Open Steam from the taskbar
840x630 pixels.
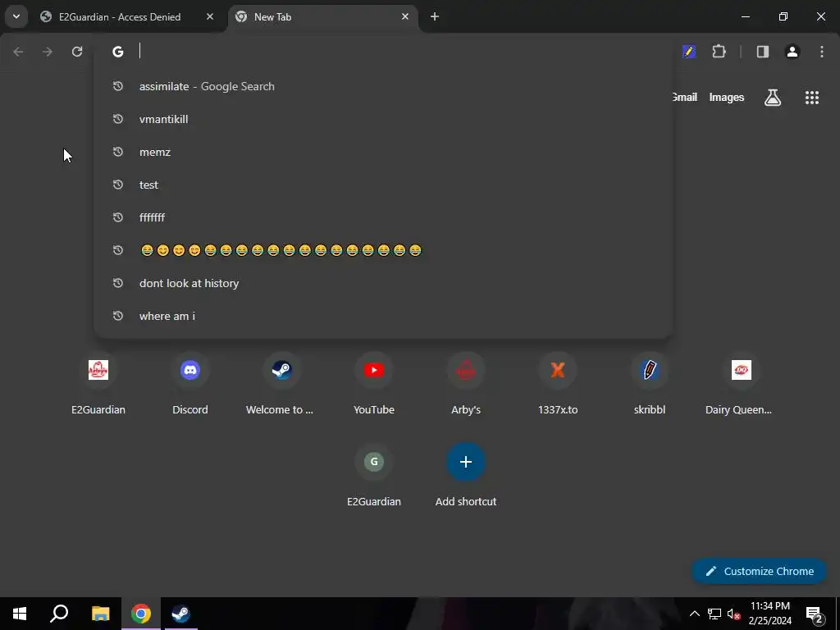point(181,614)
